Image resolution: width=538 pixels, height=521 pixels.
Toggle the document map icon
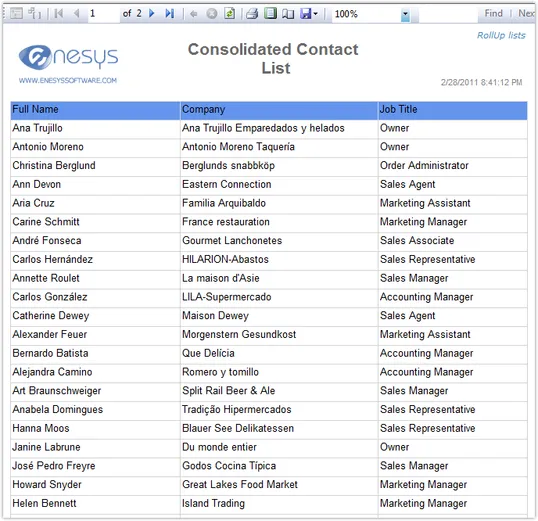tap(16, 14)
